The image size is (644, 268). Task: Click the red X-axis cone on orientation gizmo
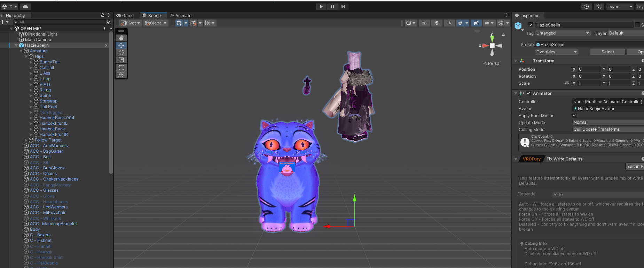pos(485,46)
